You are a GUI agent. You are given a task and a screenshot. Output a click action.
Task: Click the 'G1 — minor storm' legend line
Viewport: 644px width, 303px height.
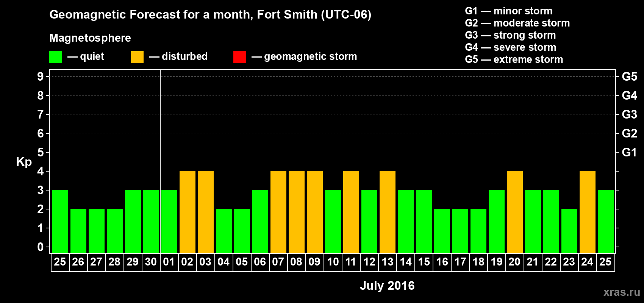click(x=509, y=11)
